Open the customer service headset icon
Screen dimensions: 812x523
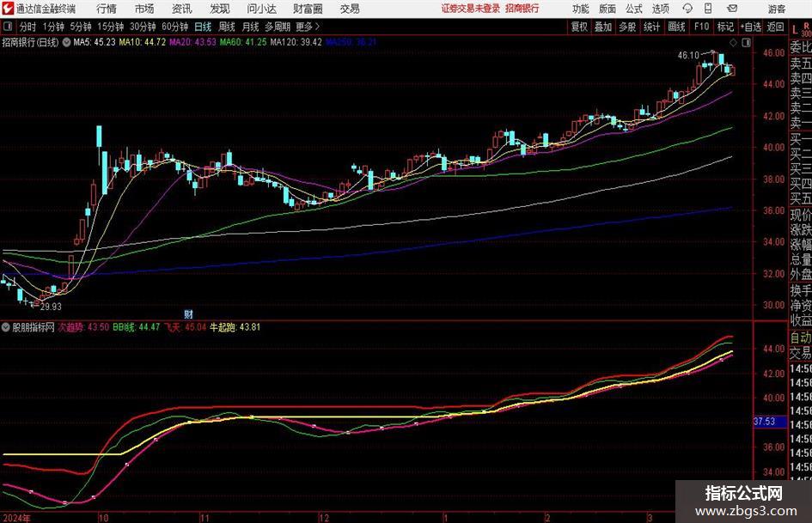coord(687,9)
